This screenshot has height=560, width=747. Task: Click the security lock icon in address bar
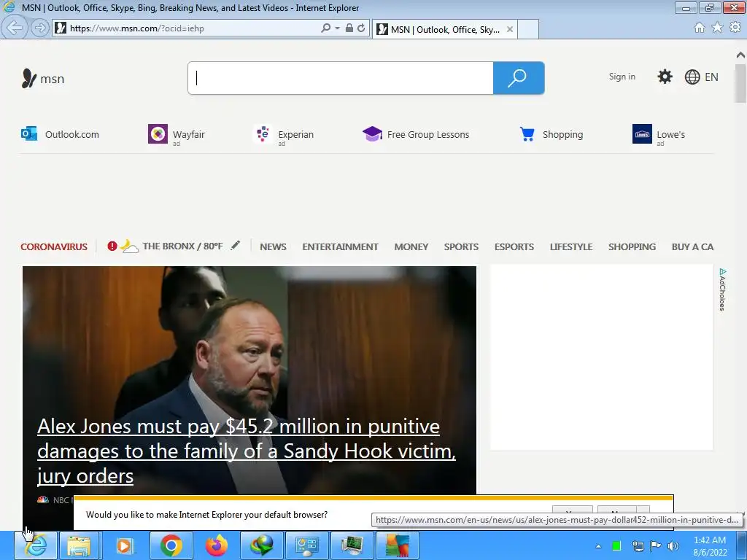click(349, 28)
